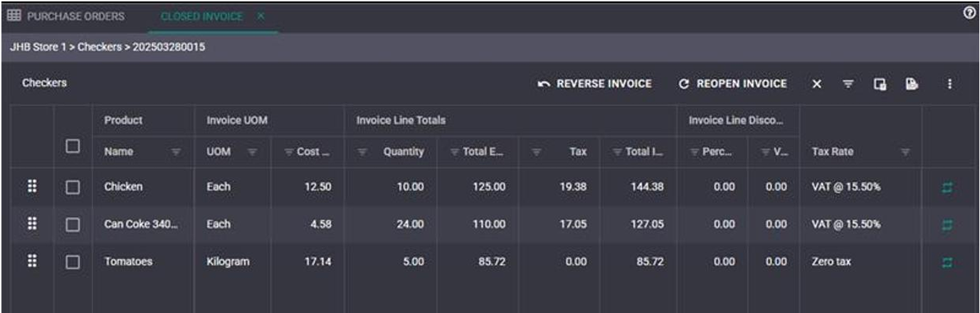Screen dimensions: 980x313
Task: Open the three-dot more options menu
Action: [x=949, y=84]
